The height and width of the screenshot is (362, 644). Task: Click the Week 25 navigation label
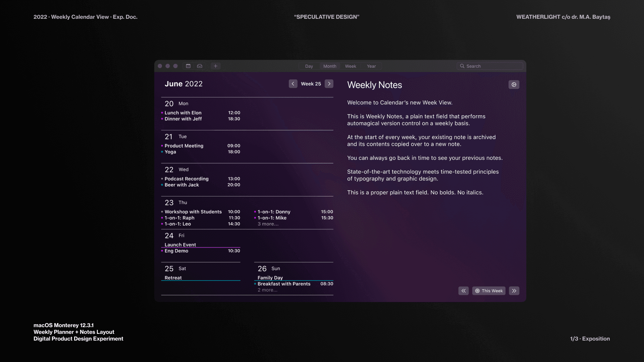[x=311, y=83]
